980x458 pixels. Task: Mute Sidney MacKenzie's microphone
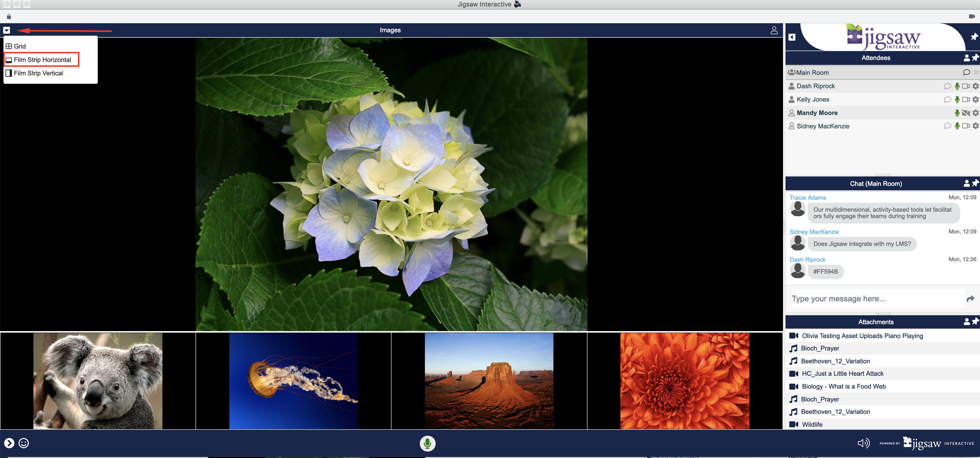957,126
